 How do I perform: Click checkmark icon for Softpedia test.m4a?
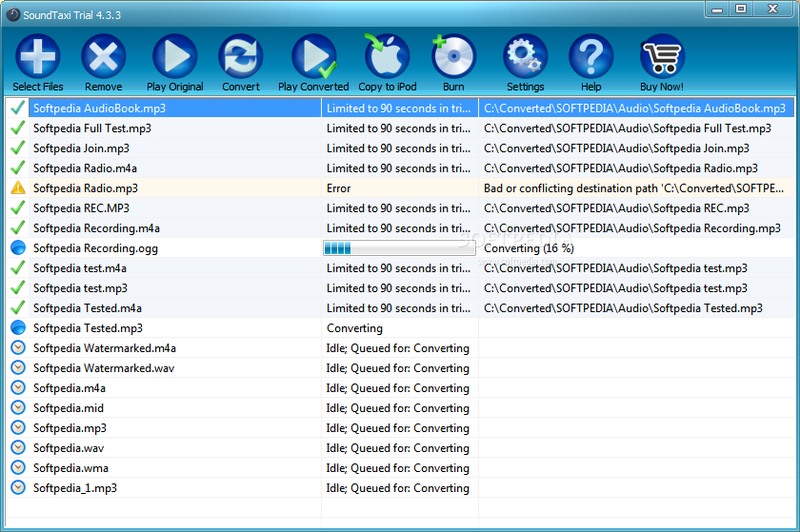(18, 267)
